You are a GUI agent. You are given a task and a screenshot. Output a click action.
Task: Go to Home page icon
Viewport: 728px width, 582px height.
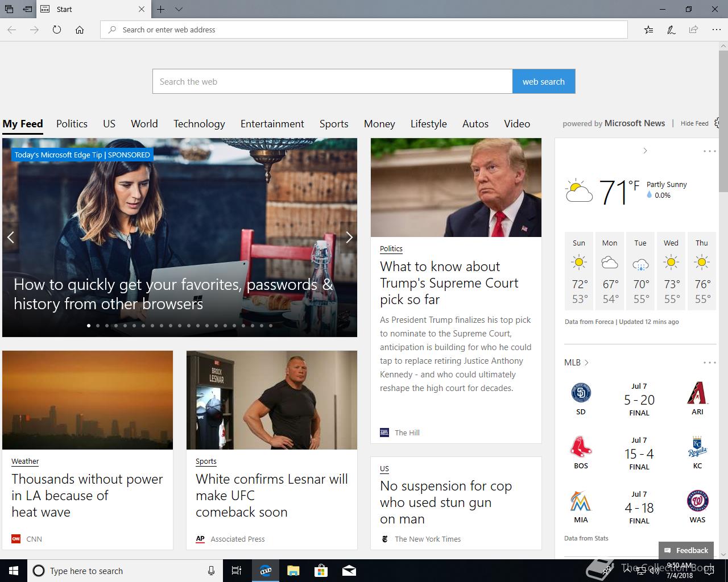point(80,30)
